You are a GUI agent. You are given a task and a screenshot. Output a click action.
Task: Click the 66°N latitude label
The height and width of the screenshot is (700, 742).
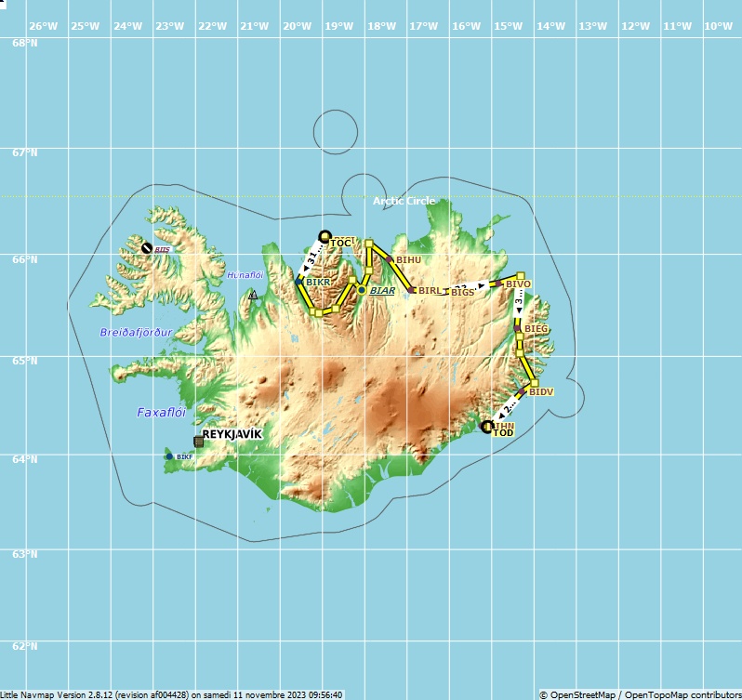(x=24, y=259)
